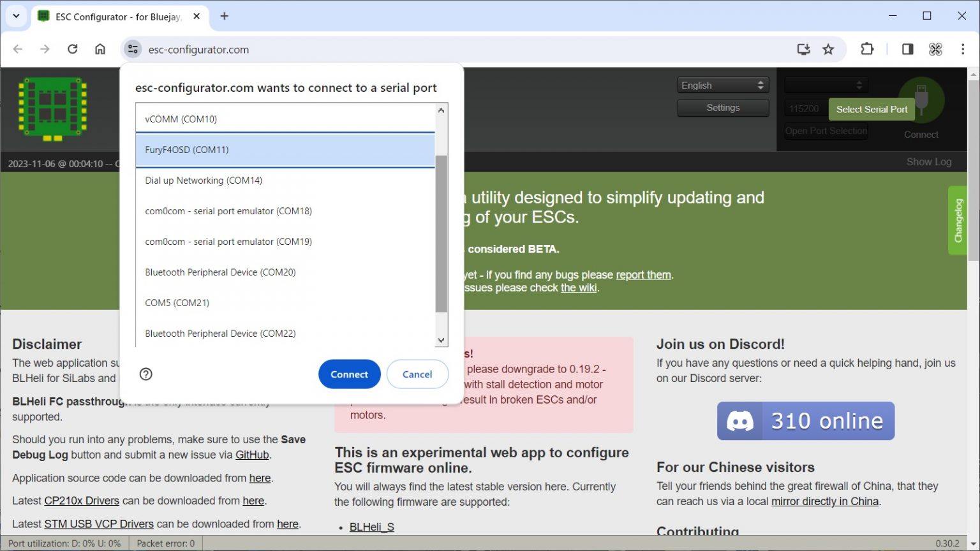Install the web app via address bar icon

(x=803, y=49)
